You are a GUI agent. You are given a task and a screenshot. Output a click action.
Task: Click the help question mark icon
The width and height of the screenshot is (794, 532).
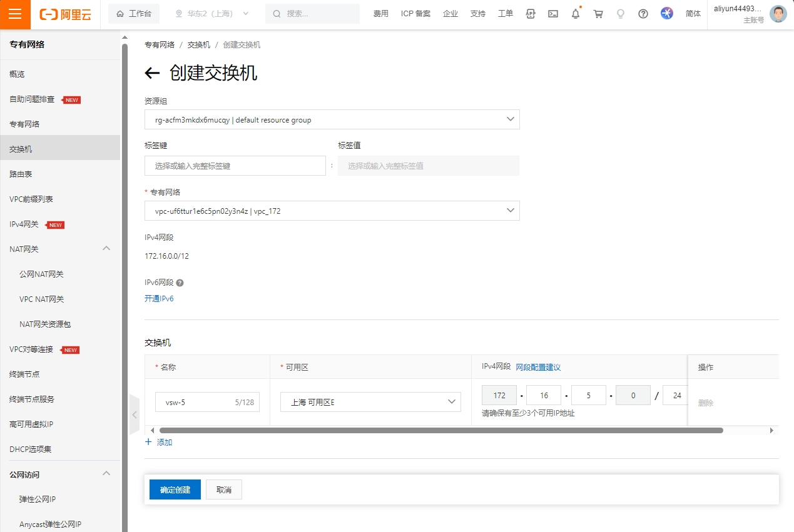[643, 14]
